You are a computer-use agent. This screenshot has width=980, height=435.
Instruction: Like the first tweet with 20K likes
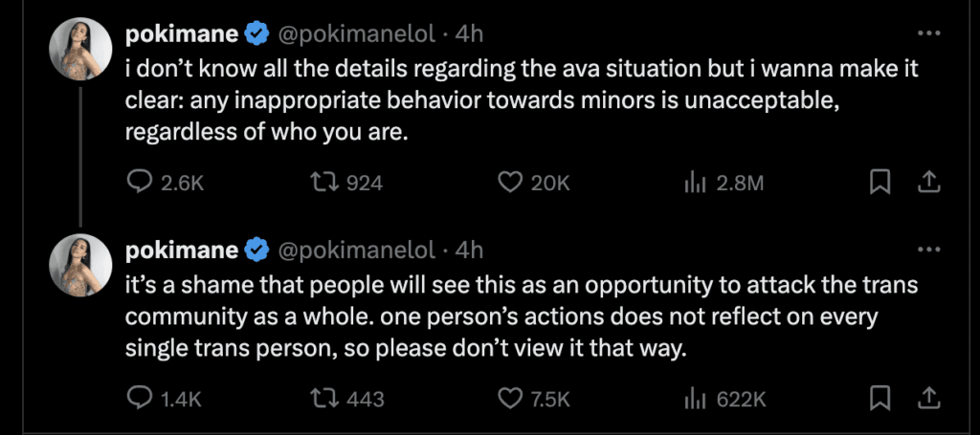click(x=511, y=183)
